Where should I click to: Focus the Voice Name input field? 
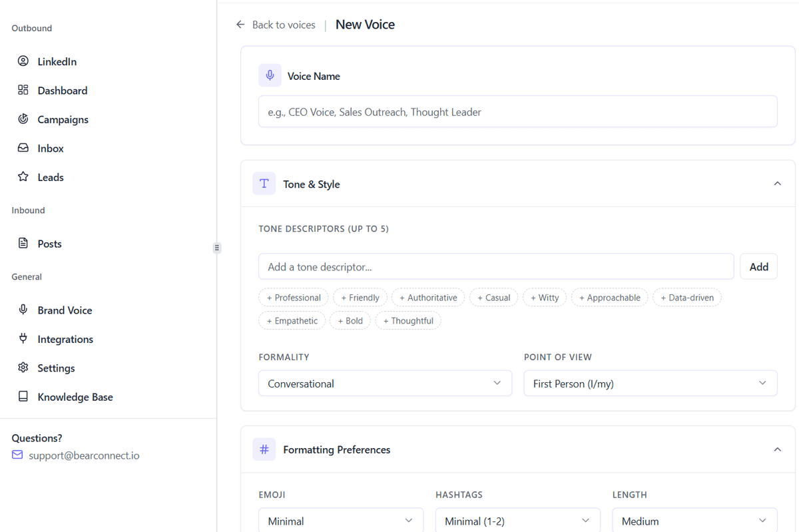517,112
